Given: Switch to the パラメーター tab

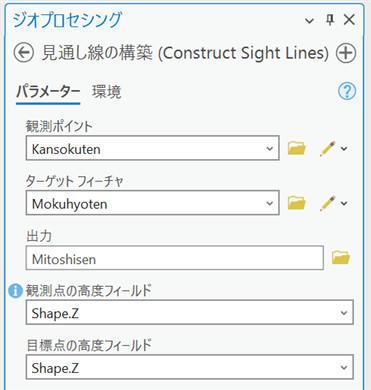Looking at the screenshot, I should point(48,91).
